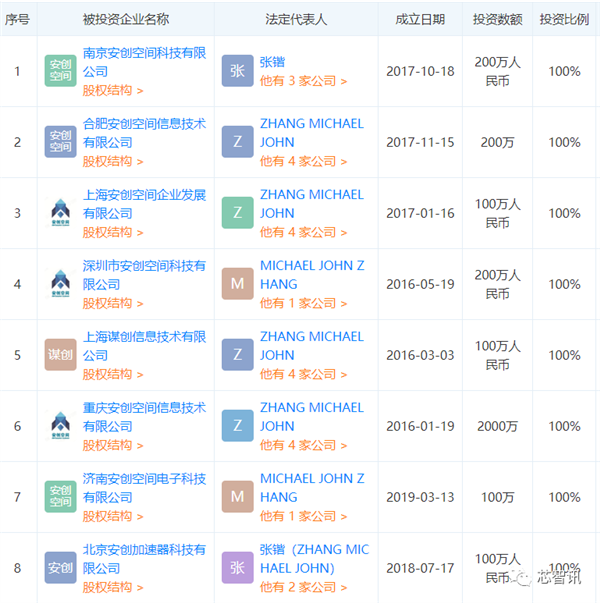Click legal representative name 张锴 in row 1
Screen dimensions: 600x603
coord(272,62)
